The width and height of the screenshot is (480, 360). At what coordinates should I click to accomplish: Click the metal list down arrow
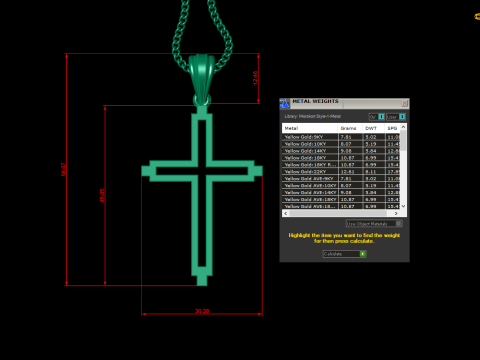pos(403,206)
